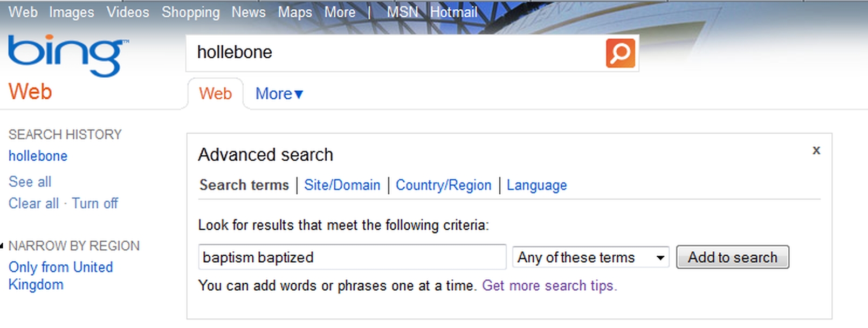This screenshot has width=868, height=328.
Task: Click the Add to search button
Action: pos(733,257)
